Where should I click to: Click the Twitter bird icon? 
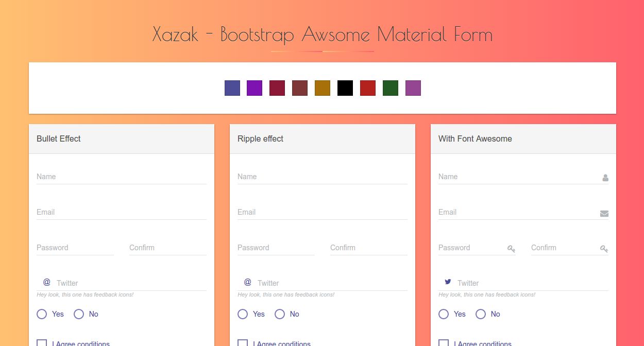click(x=448, y=282)
